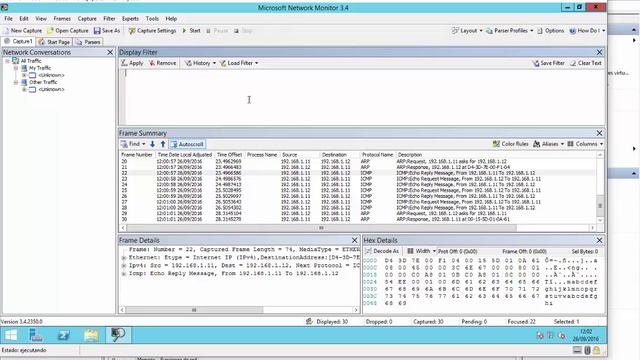
Task: Open the Filter menu
Action: 109,19
